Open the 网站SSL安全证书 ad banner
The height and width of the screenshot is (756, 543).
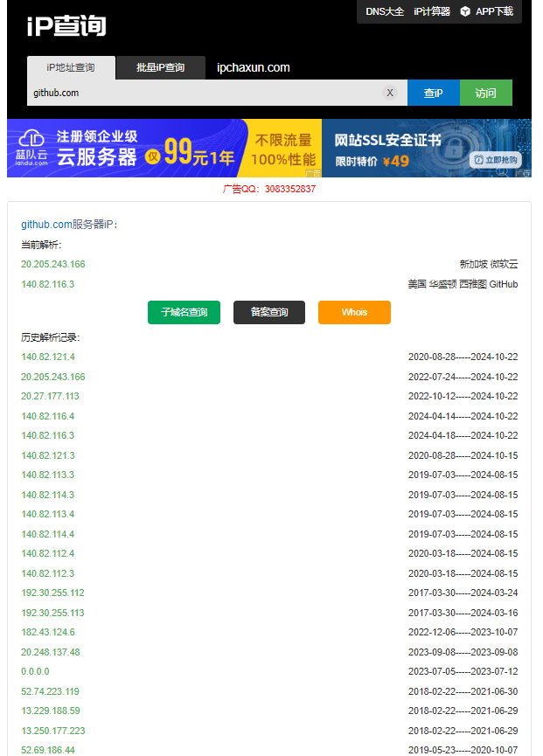pyautogui.click(x=427, y=149)
